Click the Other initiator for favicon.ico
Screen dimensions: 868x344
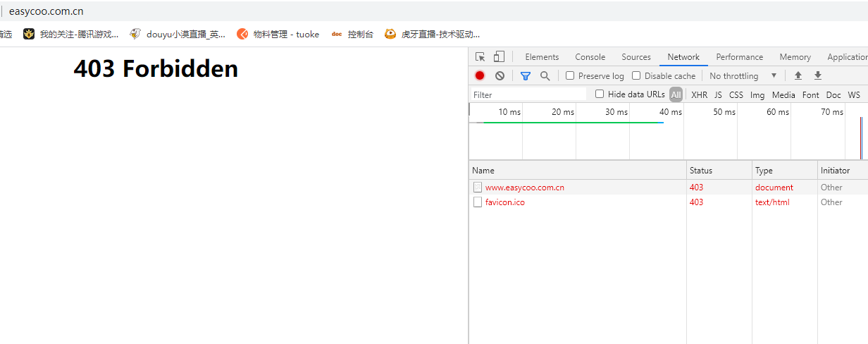(831, 202)
